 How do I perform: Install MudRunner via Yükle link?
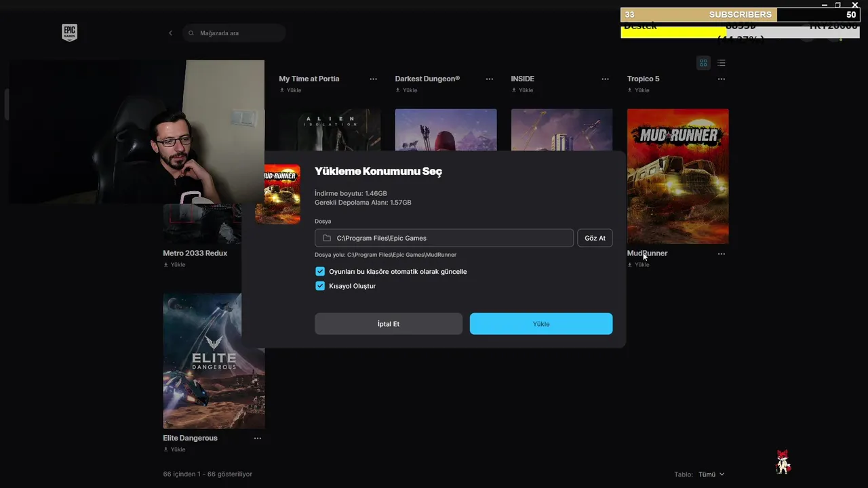[x=638, y=265]
